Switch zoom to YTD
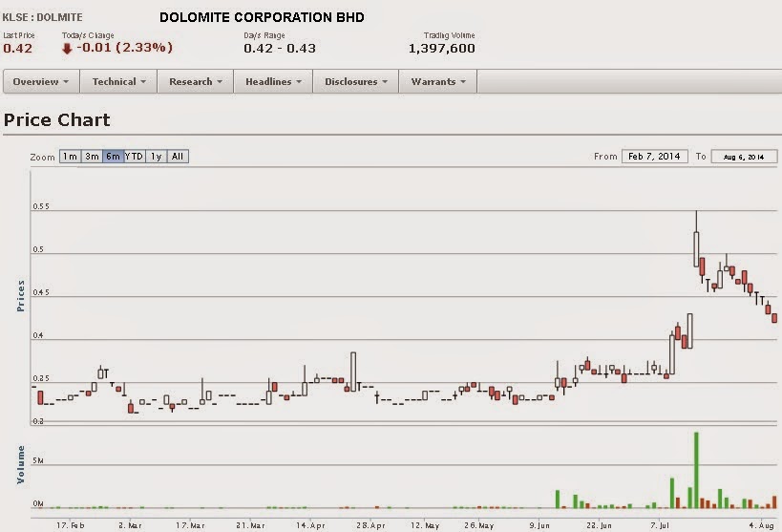The height and width of the screenshot is (532, 782). 135,157
